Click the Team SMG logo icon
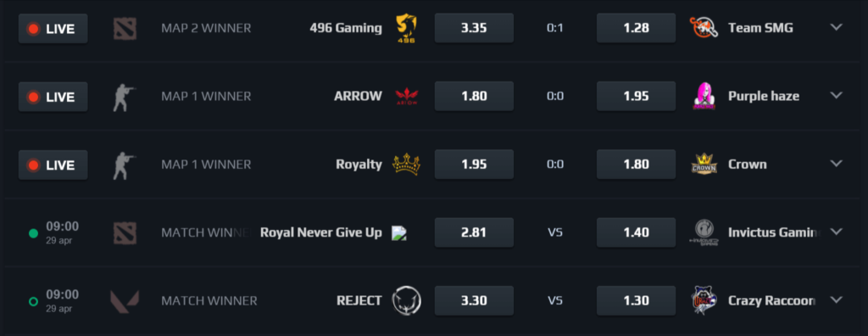The image size is (868, 336). (704, 28)
